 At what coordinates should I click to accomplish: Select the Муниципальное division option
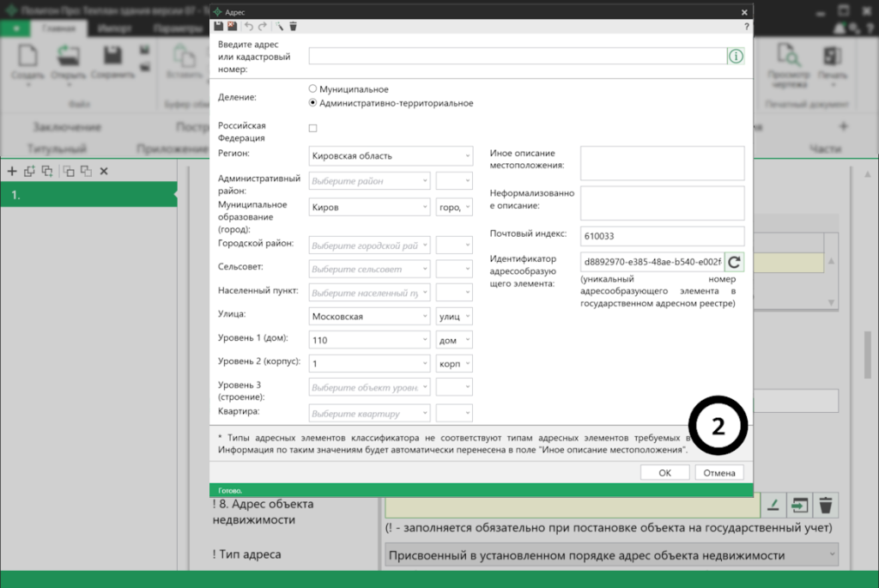313,88
